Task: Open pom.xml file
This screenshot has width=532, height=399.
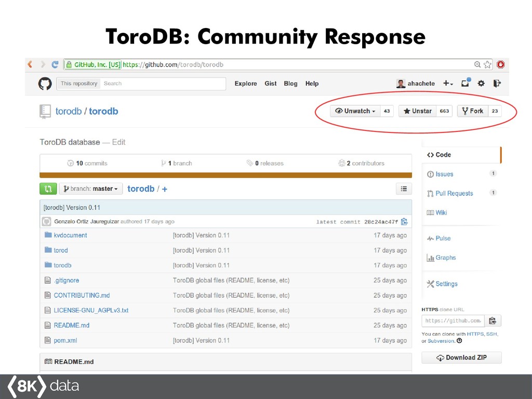Action: [x=65, y=340]
